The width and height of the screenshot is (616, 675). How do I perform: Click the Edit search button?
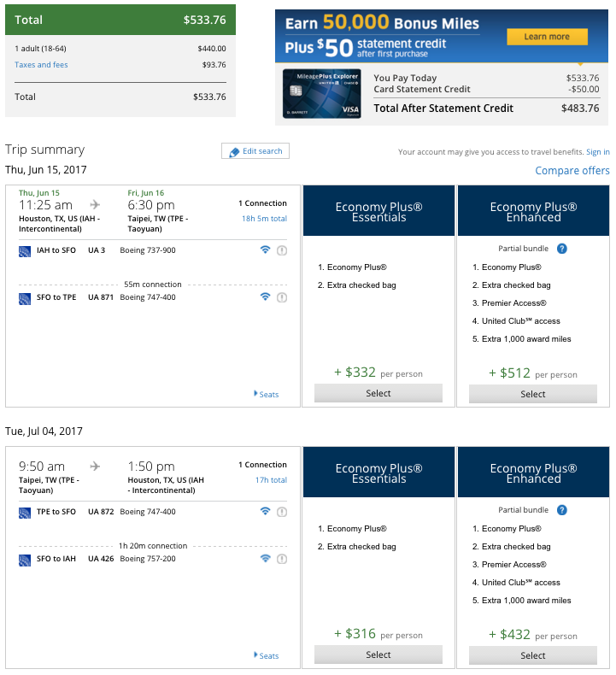tap(255, 151)
